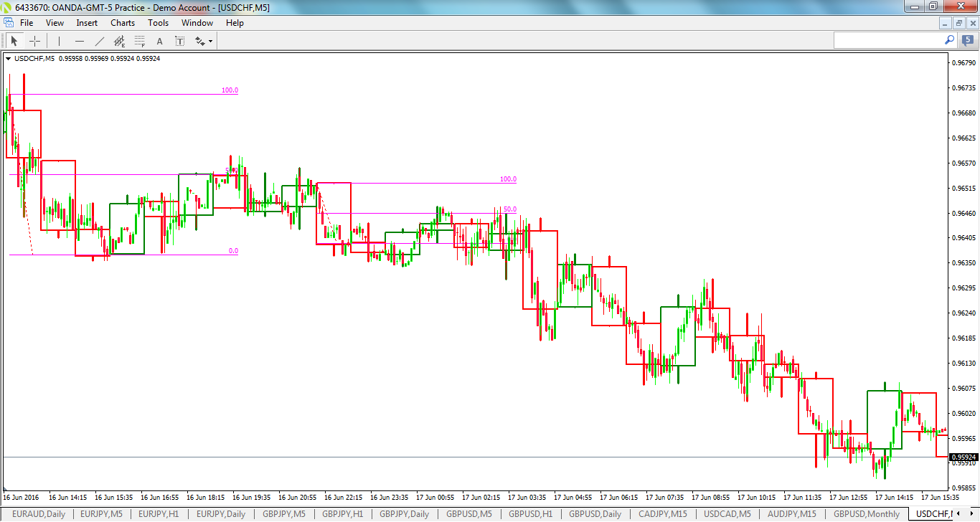980x522 pixels.
Task: Pick the trendline drawing tool
Action: click(x=99, y=41)
